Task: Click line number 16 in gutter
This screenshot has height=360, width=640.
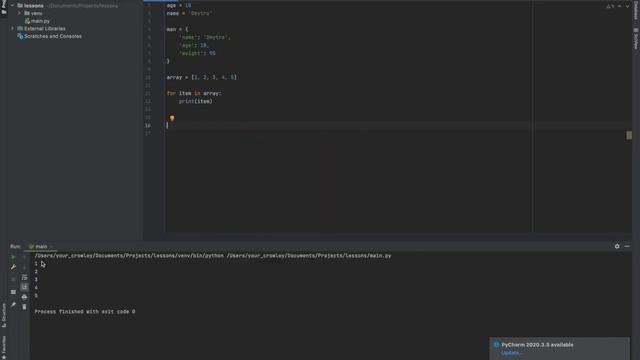Action: pyautogui.click(x=148, y=125)
